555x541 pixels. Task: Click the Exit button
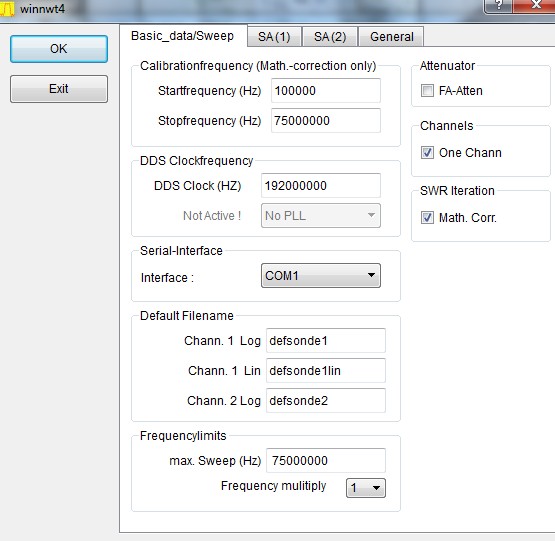pyautogui.click(x=59, y=89)
